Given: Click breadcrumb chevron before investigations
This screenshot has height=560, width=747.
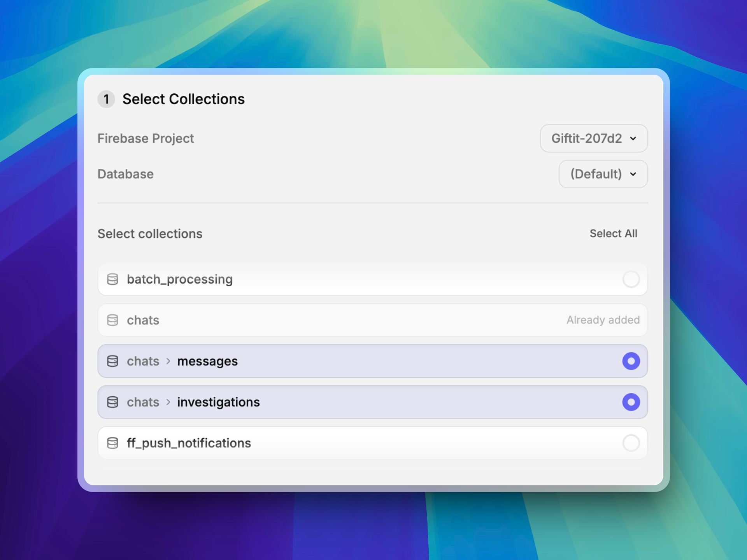Looking at the screenshot, I should (x=168, y=402).
